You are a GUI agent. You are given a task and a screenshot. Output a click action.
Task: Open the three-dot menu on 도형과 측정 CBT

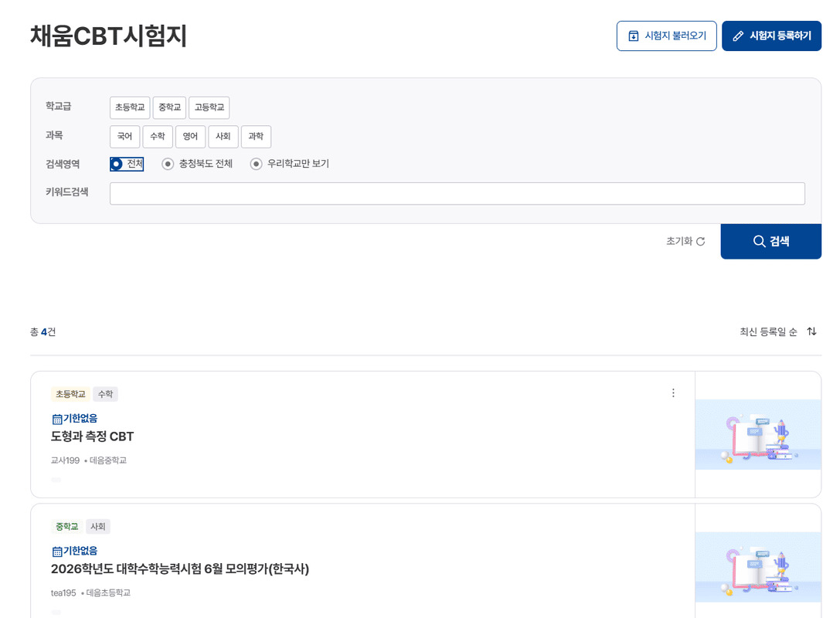click(673, 393)
